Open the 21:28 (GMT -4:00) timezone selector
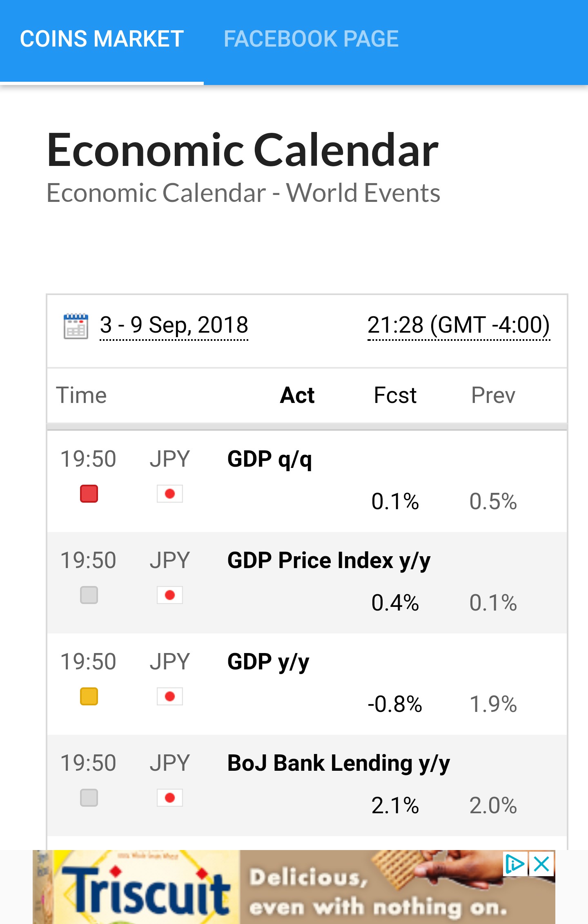The image size is (588, 924). pos(459,325)
